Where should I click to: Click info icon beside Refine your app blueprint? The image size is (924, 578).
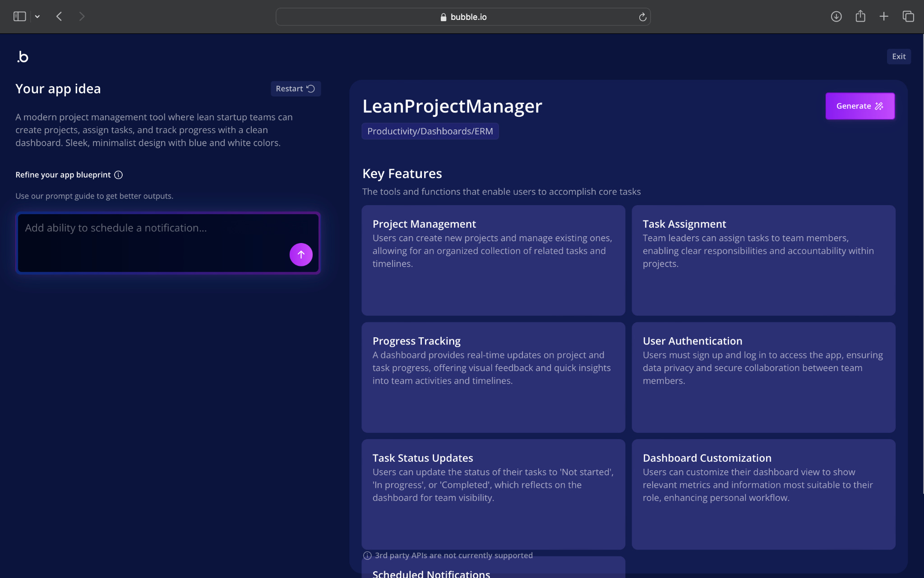point(118,175)
